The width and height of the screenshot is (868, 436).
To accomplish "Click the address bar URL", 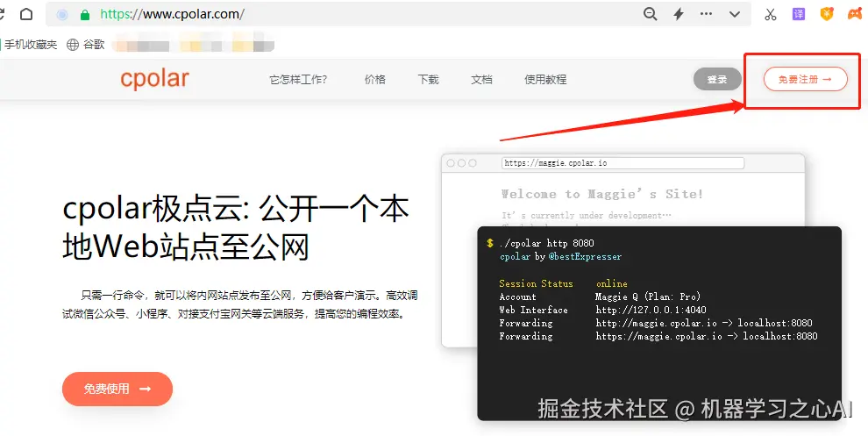I will pos(172,14).
